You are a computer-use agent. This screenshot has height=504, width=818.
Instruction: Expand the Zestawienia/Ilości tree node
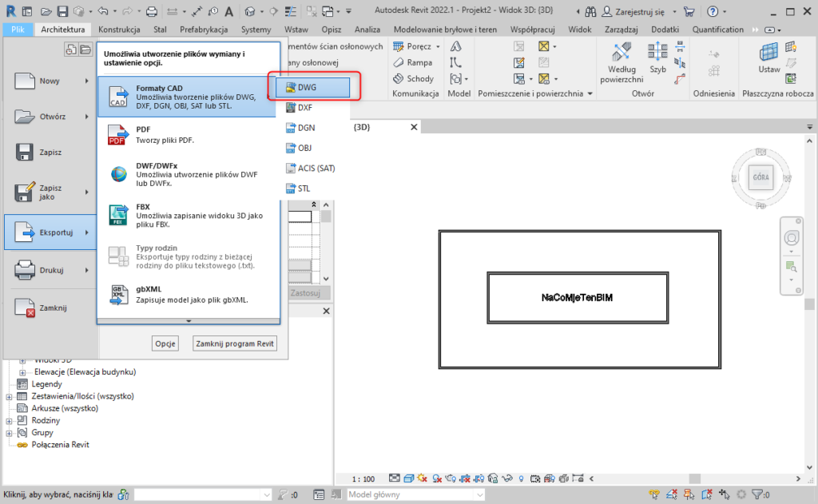click(x=10, y=396)
